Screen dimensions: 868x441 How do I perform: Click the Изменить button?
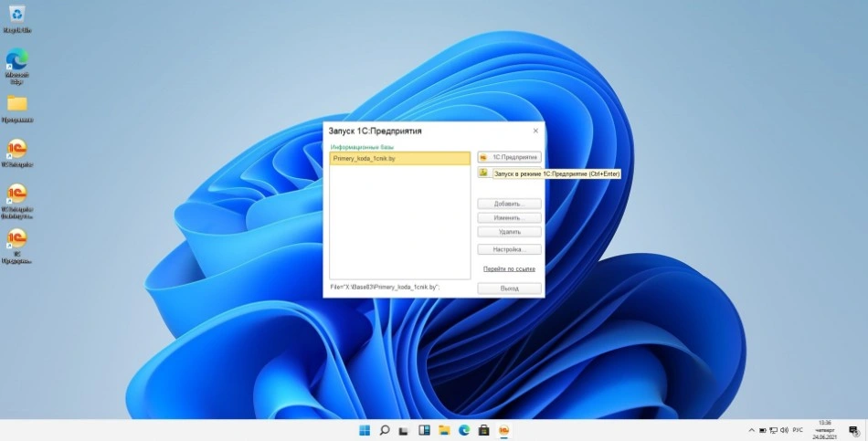pos(509,218)
